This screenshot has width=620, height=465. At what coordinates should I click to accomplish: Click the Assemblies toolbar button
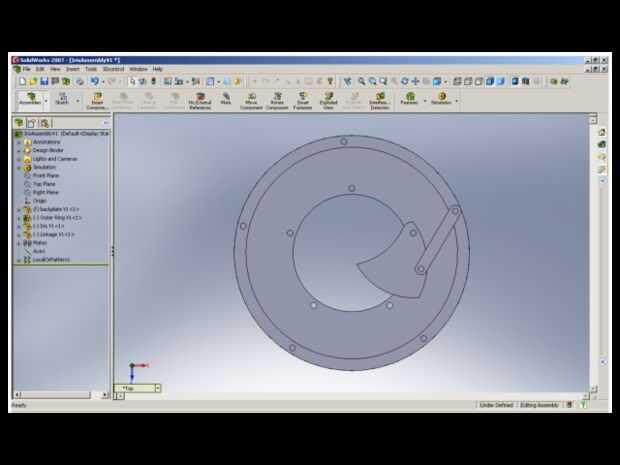pyautogui.click(x=30, y=99)
